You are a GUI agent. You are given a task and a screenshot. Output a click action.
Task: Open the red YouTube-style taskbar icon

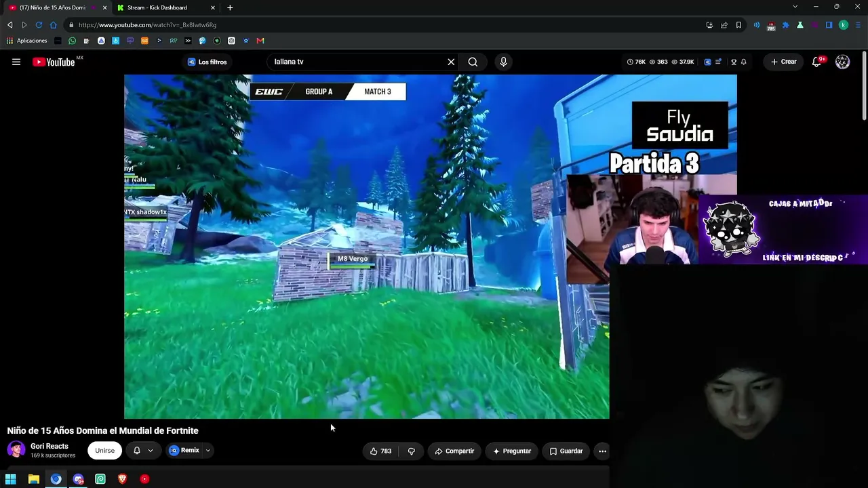144,479
